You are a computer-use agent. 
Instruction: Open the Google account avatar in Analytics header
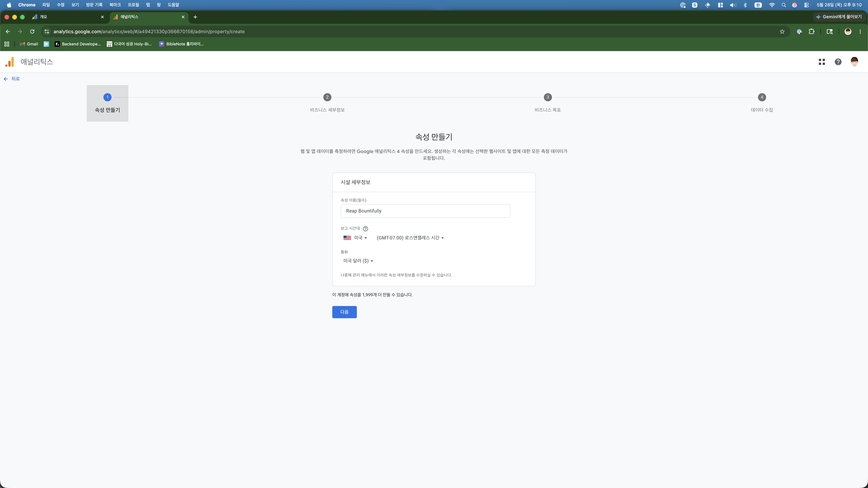(x=854, y=62)
